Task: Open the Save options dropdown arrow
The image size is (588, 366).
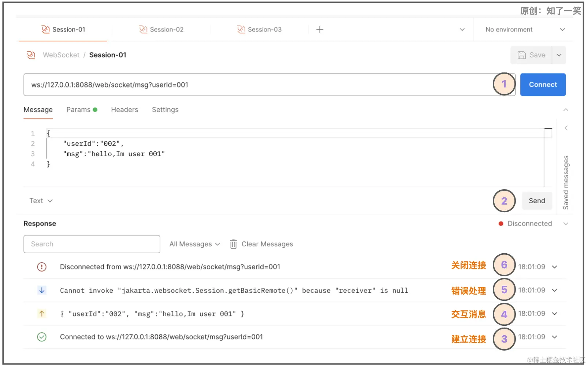Action: 559,55
